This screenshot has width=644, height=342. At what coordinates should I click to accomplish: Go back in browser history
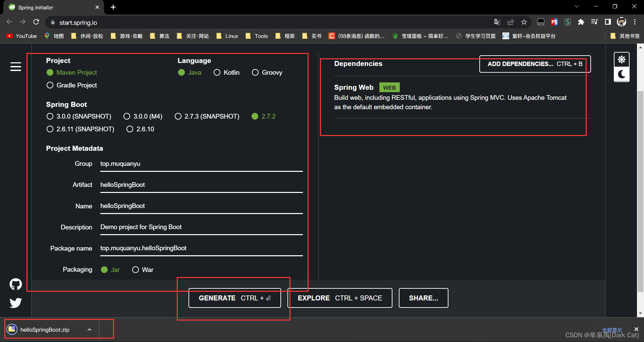pos(9,22)
